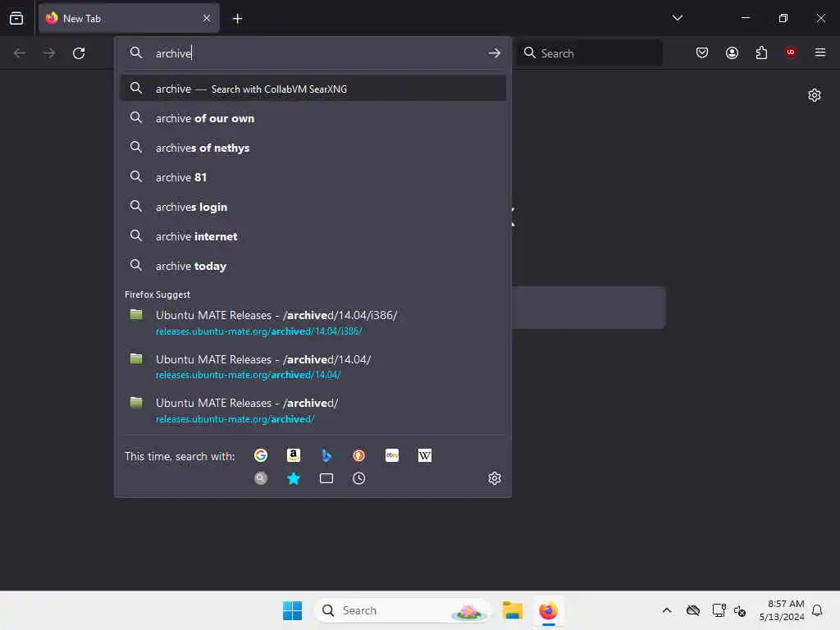840x630 pixels.
Task: Open Ubuntu MATE Releases /archived/14.04/i386/ result
Action: (x=313, y=322)
